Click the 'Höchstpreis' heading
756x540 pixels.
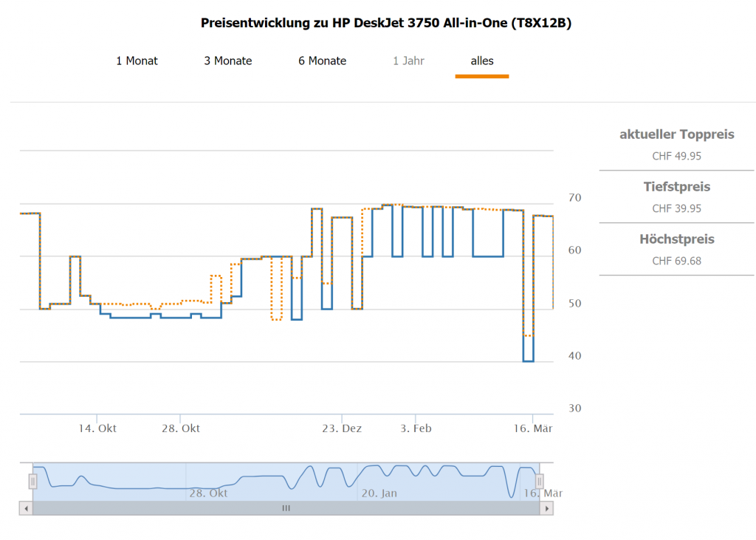677,239
